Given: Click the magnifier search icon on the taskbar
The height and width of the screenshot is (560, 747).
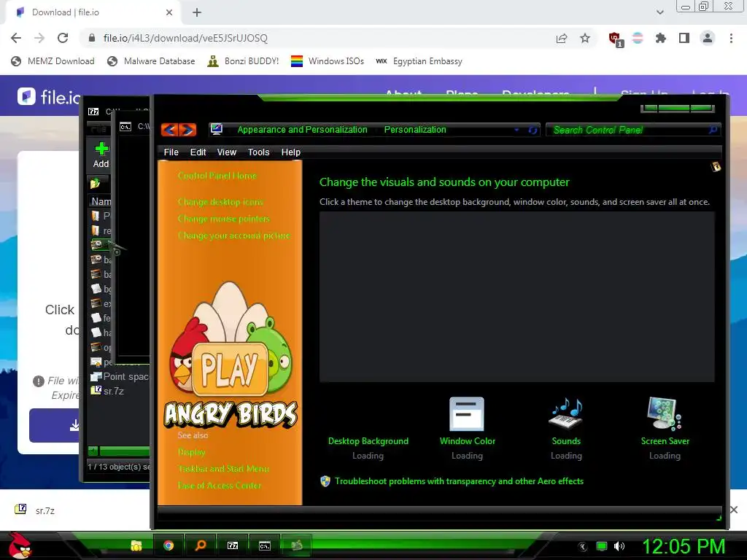Looking at the screenshot, I should click(201, 545).
